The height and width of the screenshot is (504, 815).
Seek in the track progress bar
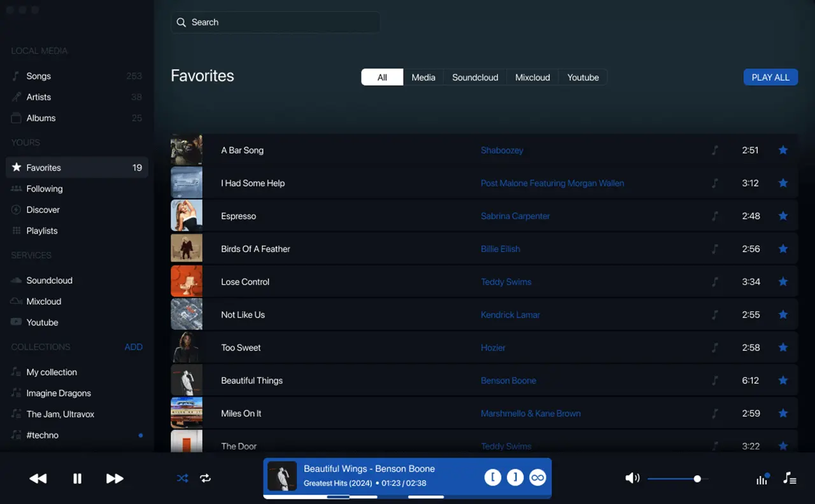click(407, 496)
